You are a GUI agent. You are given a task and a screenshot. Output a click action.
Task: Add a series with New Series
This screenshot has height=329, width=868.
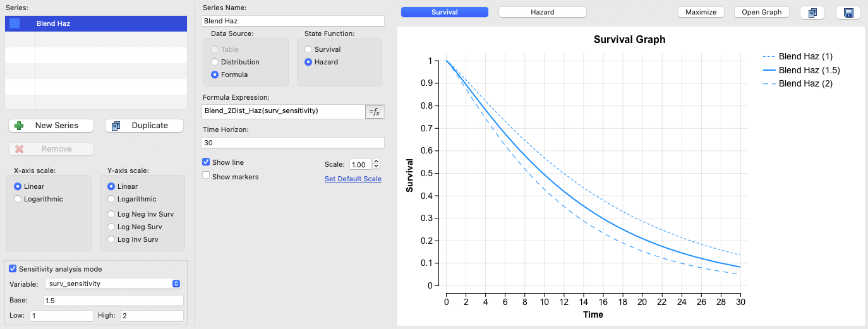click(x=51, y=126)
